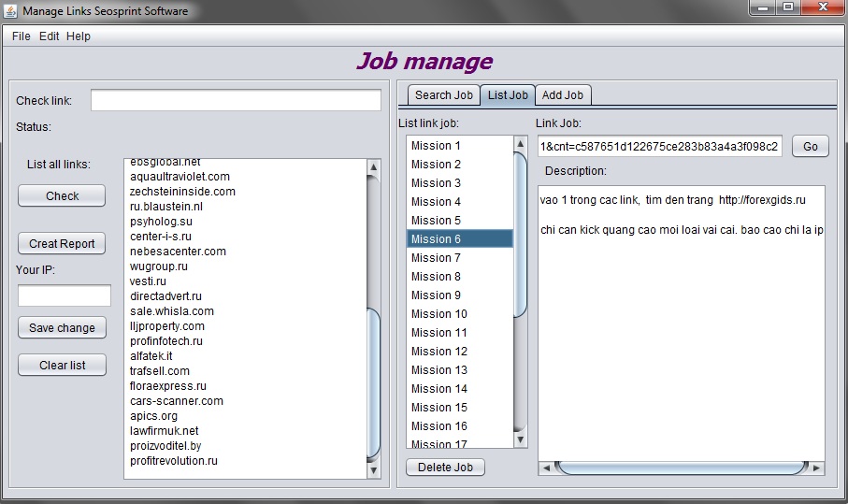This screenshot has height=504, width=848.
Task: Click the Check button
Action: [62, 195]
